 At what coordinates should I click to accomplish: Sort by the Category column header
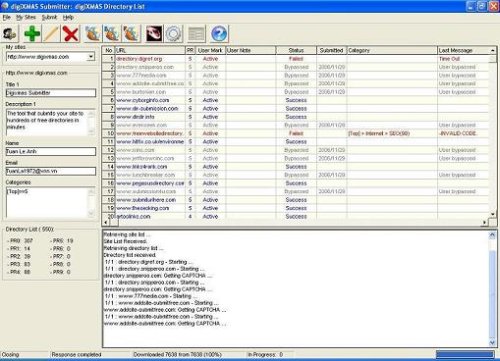click(392, 50)
